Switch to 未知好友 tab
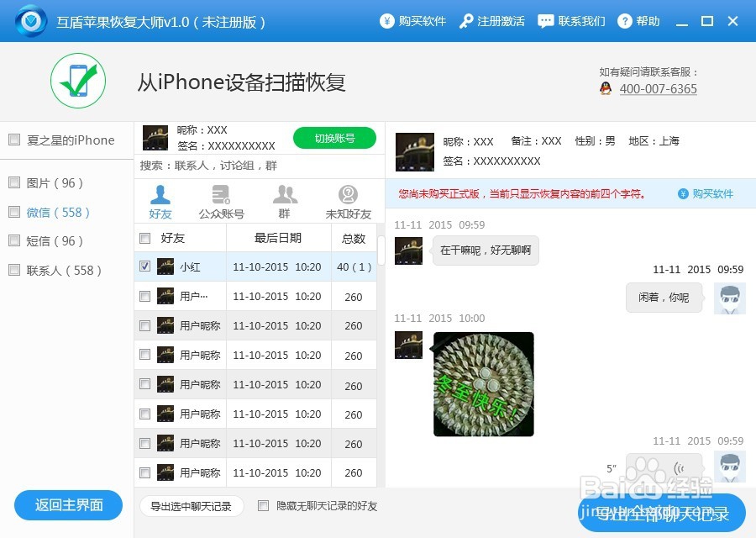 [348, 203]
